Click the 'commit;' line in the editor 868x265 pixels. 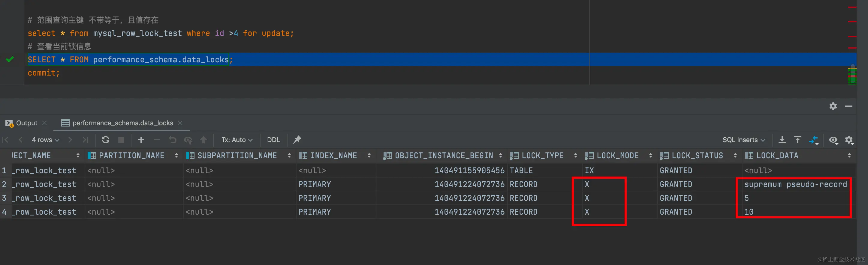point(44,73)
